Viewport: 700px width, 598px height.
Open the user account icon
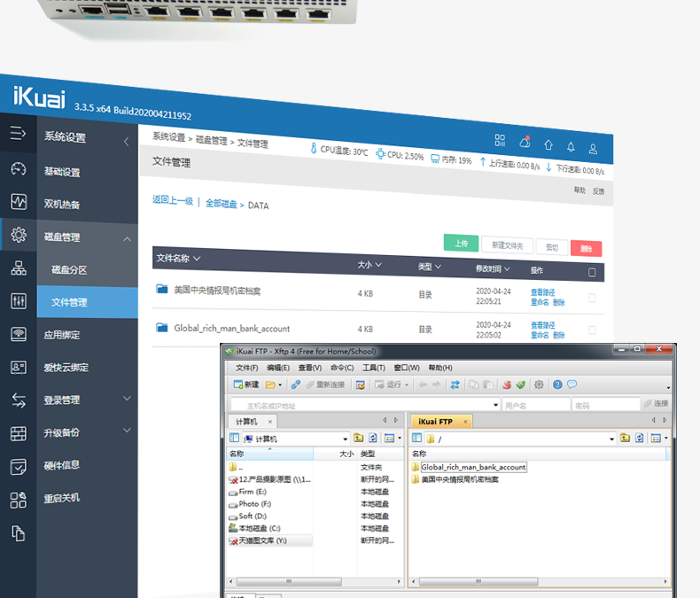tap(593, 149)
